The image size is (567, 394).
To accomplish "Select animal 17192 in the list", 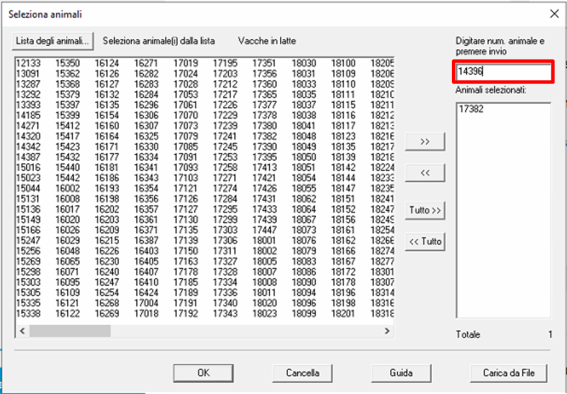I will pos(186,313).
